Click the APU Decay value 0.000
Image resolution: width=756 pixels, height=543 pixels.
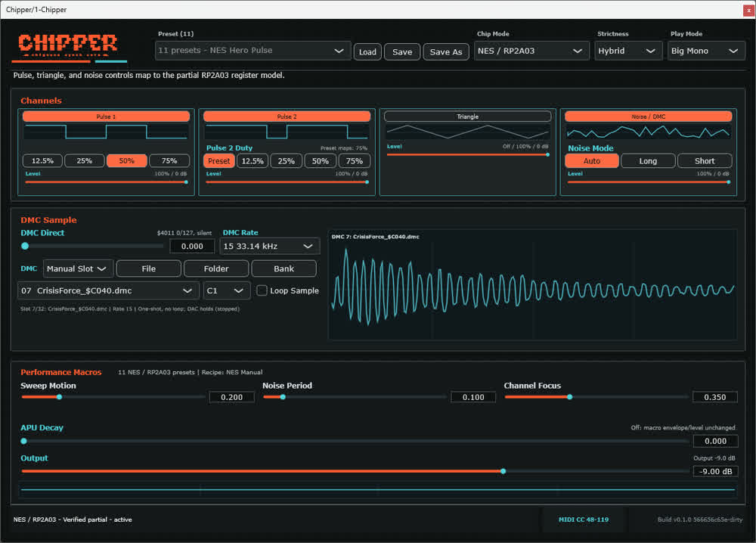pyautogui.click(x=715, y=441)
